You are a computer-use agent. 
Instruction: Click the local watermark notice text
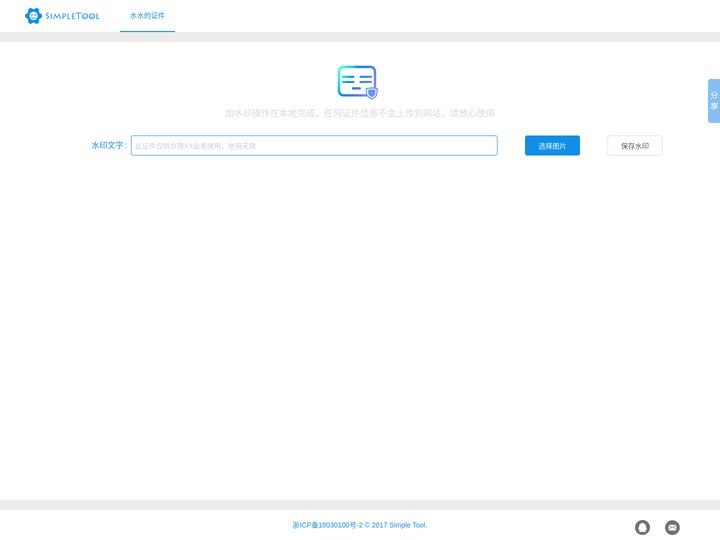360,113
